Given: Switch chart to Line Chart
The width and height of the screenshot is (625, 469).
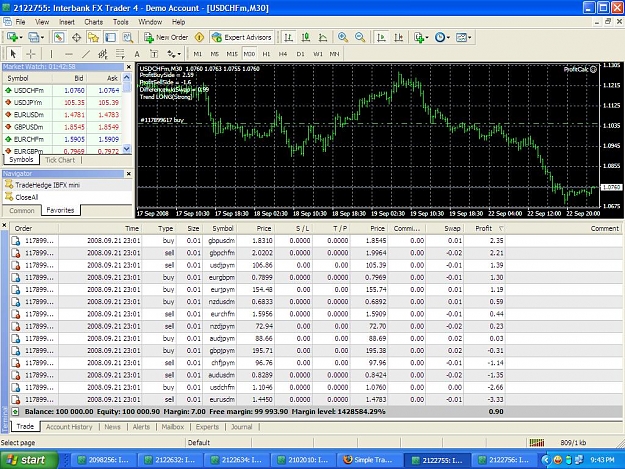Looking at the screenshot, I should tap(323, 37).
